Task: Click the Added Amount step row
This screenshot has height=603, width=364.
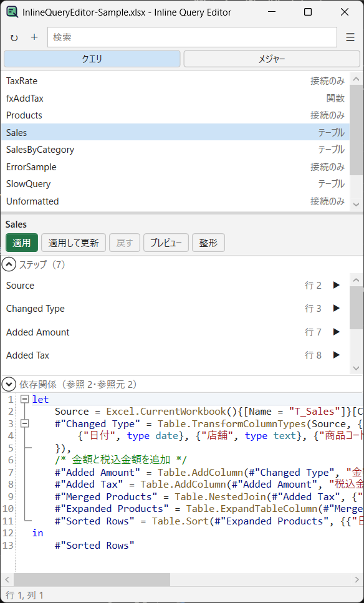Action: pyautogui.click(x=175, y=332)
